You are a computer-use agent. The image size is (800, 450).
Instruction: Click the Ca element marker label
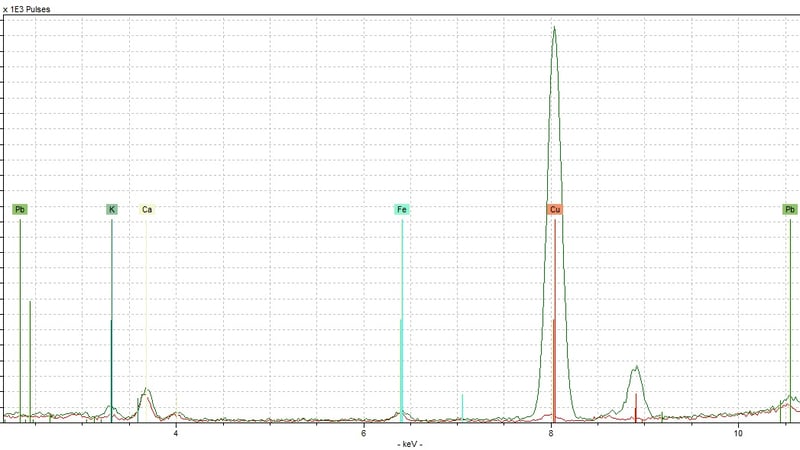click(147, 210)
